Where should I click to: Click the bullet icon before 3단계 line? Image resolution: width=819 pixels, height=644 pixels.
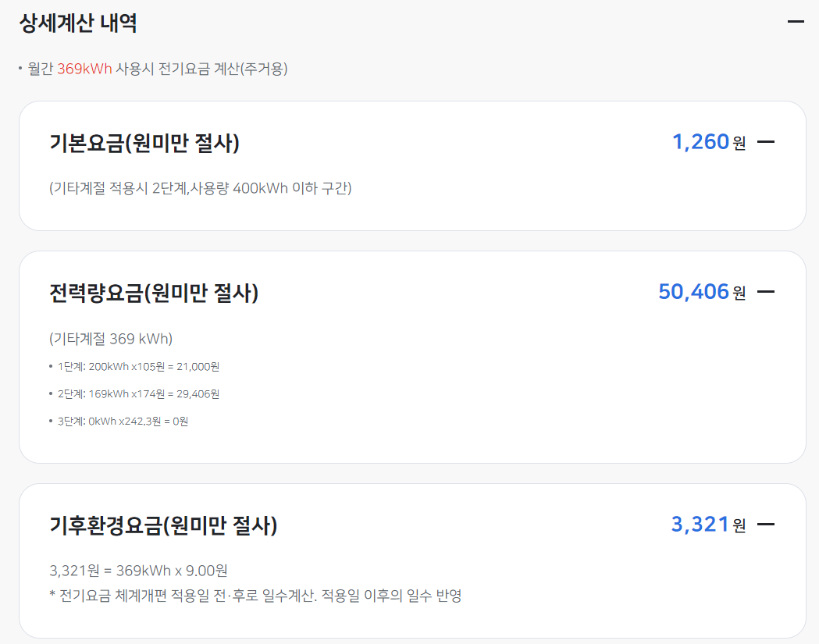50,422
